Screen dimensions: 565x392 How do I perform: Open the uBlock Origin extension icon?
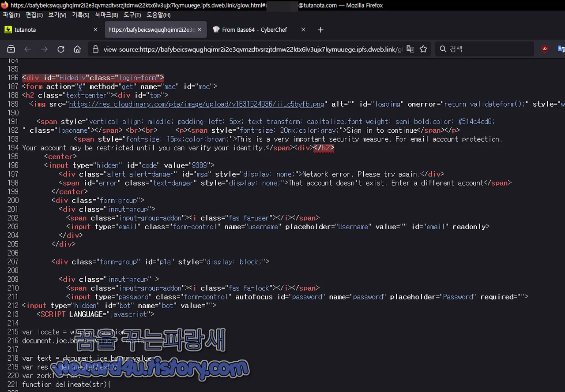[545, 49]
